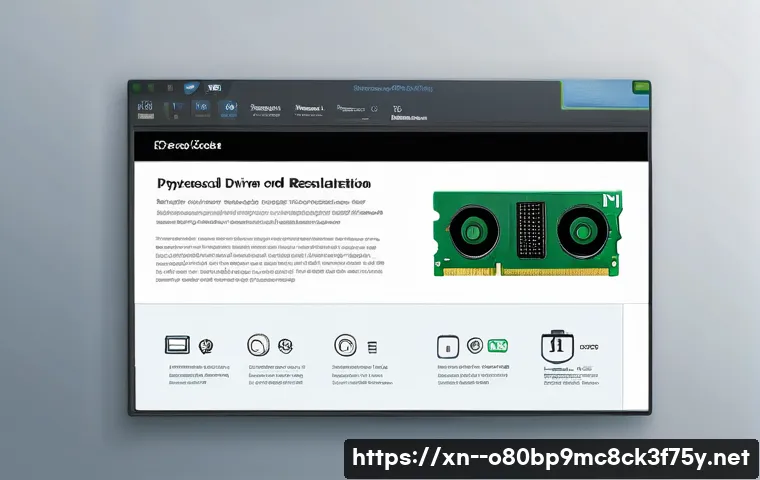The width and height of the screenshot is (760, 480).
Task: Click the blue tab at top of window
Action: 190,88
